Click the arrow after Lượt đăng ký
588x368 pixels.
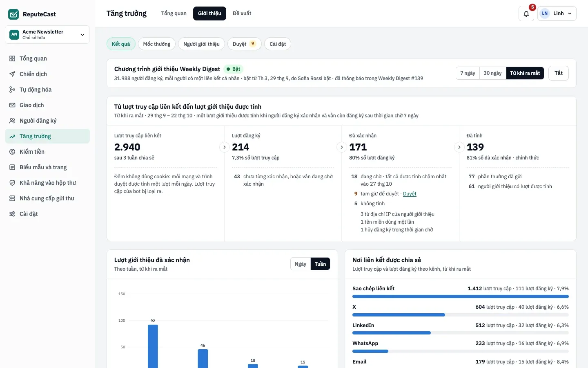342,147
